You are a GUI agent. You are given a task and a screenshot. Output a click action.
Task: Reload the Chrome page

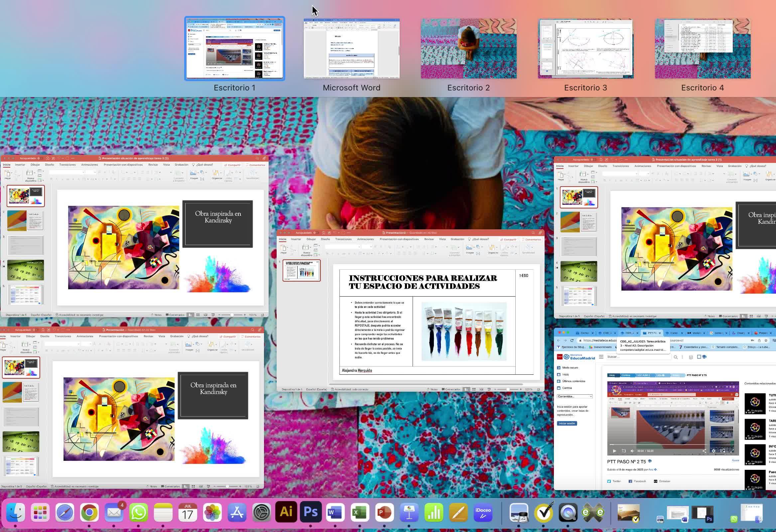(572, 340)
